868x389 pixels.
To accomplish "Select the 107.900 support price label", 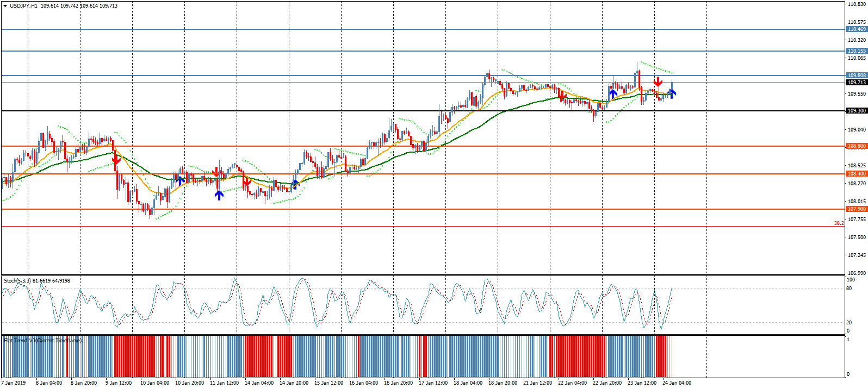I will [857, 209].
